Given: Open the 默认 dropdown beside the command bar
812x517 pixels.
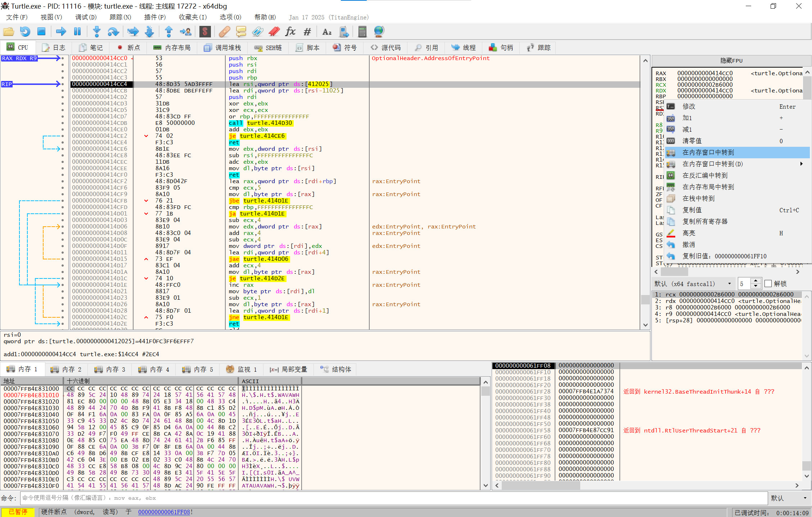Looking at the screenshot, I should 790,498.
